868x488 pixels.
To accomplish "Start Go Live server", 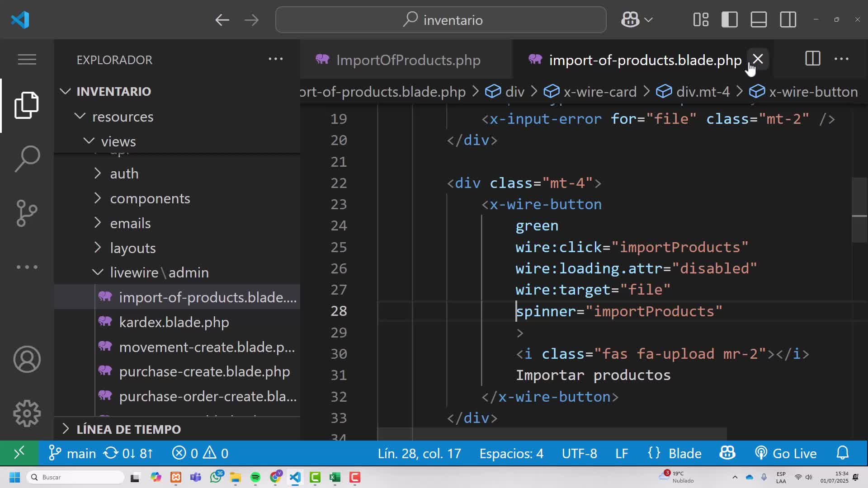I will [x=786, y=453].
